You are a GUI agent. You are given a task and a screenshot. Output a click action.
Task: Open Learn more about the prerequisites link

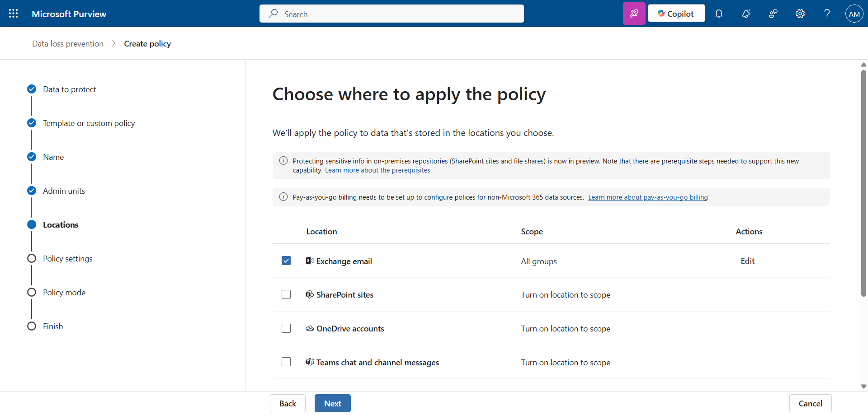[x=377, y=170]
